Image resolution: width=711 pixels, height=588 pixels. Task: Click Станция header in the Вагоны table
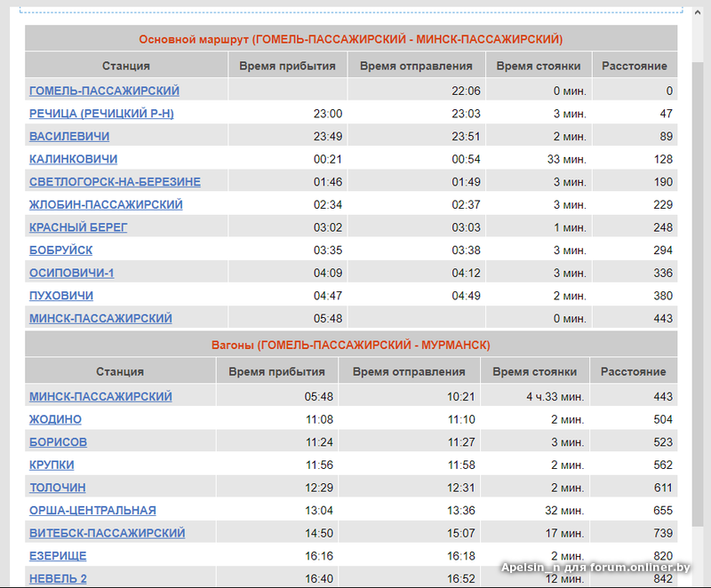(120, 371)
